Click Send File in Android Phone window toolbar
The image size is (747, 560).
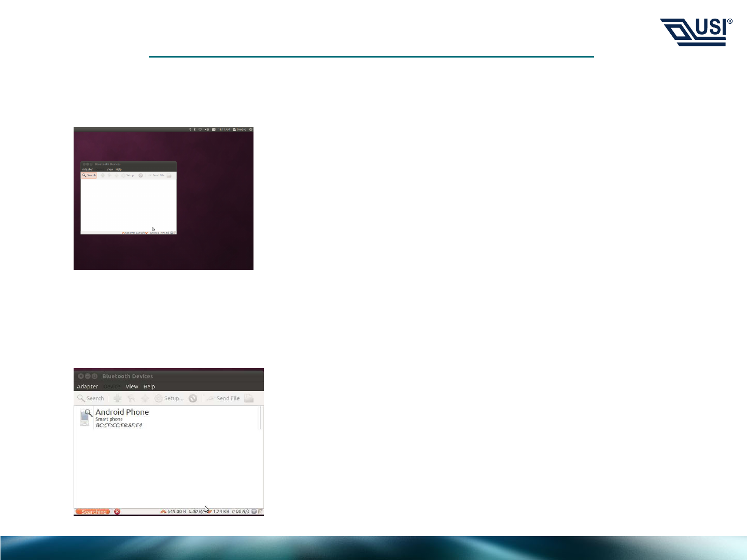tap(223, 398)
